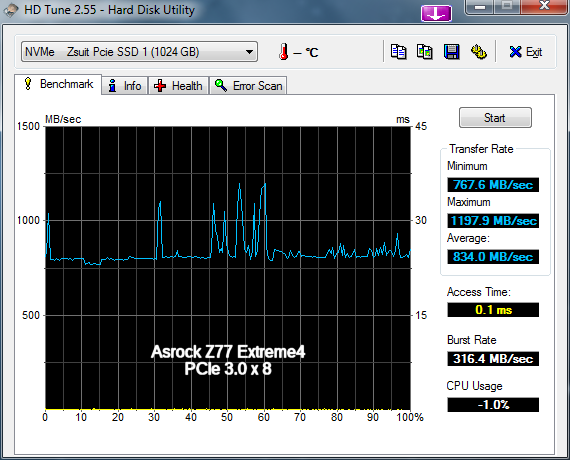Click the Maximum label
Image resolution: width=570 pixels, height=460 pixels.
click(x=469, y=202)
